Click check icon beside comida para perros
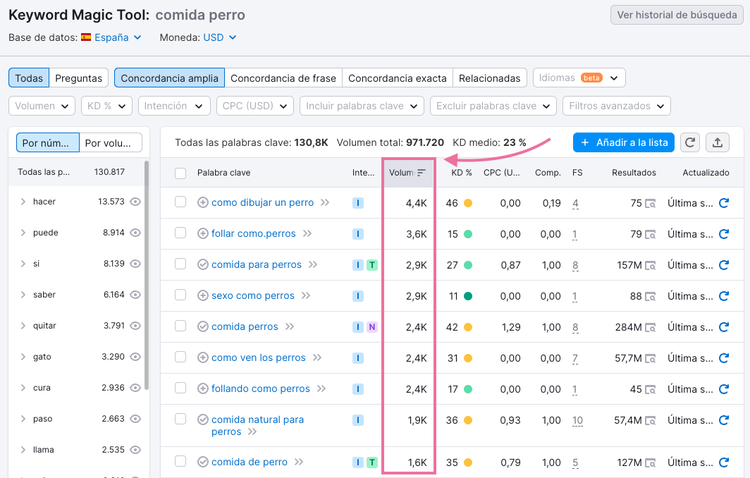 point(203,265)
